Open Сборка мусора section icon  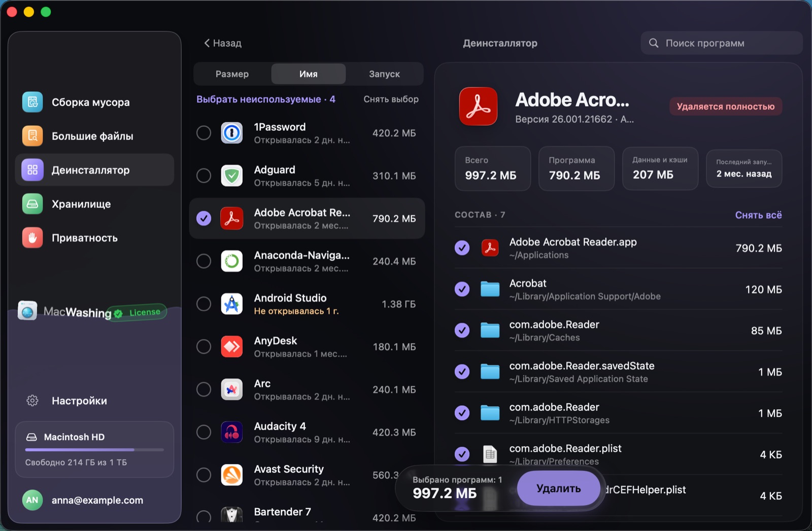coord(32,102)
